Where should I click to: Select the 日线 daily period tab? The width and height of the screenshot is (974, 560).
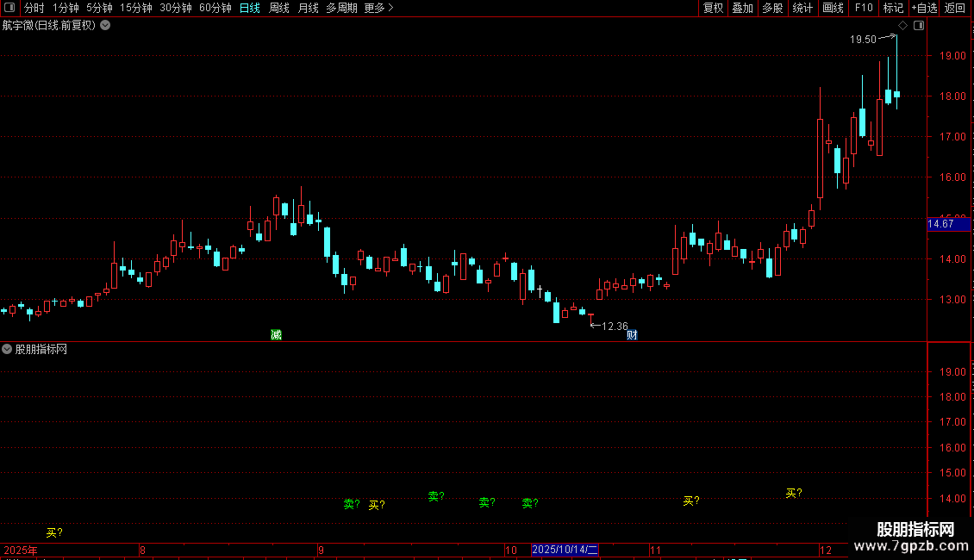tap(250, 8)
